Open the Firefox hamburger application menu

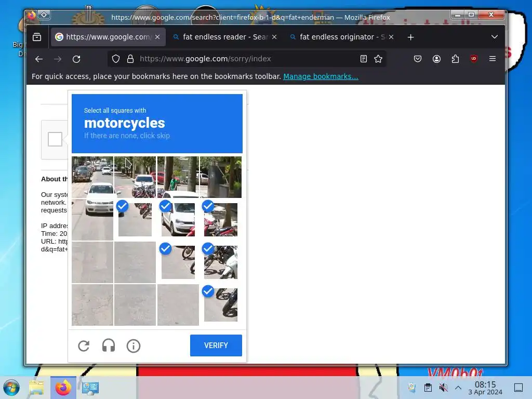click(493, 59)
